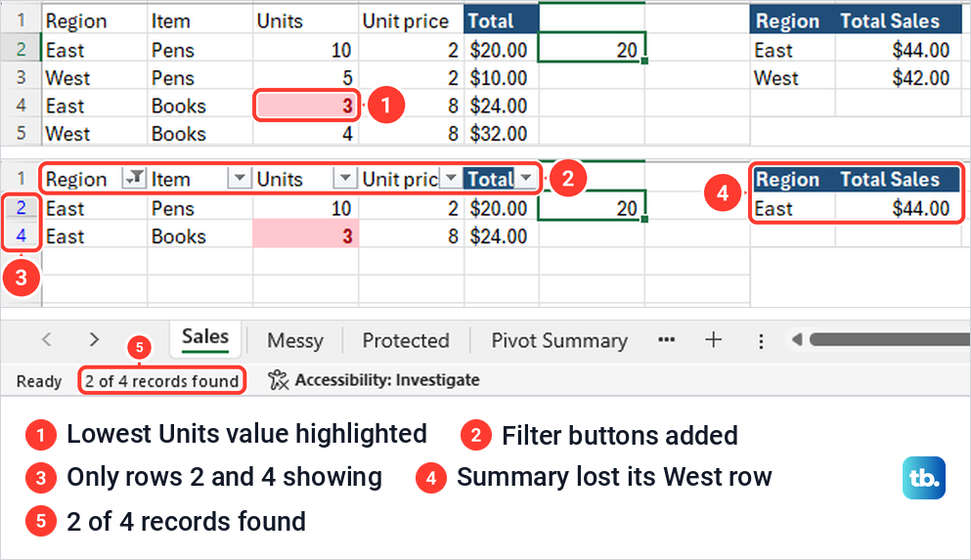Select the Total header in top table
Screen dimensions: 971x560
coord(501,21)
